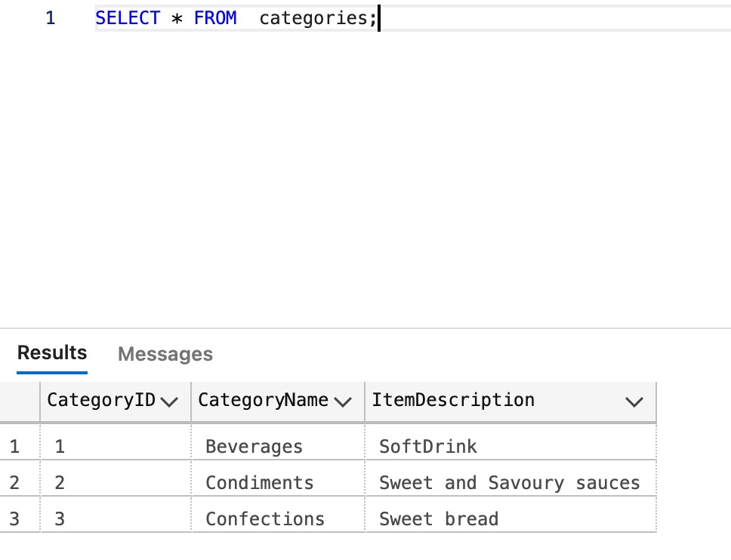Image resolution: width=731 pixels, height=560 pixels.
Task: Expand the CategoryID column dropdown chevron
Action: tap(170, 402)
